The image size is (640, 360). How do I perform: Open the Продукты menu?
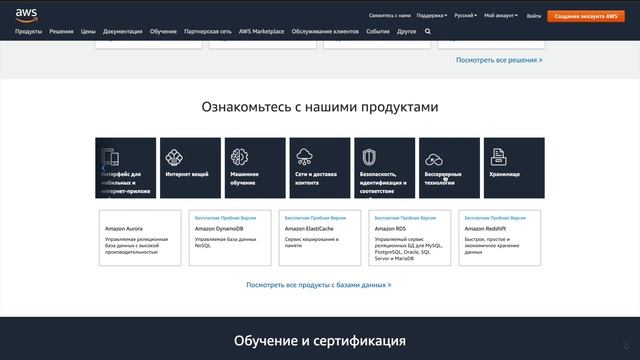(x=29, y=31)
